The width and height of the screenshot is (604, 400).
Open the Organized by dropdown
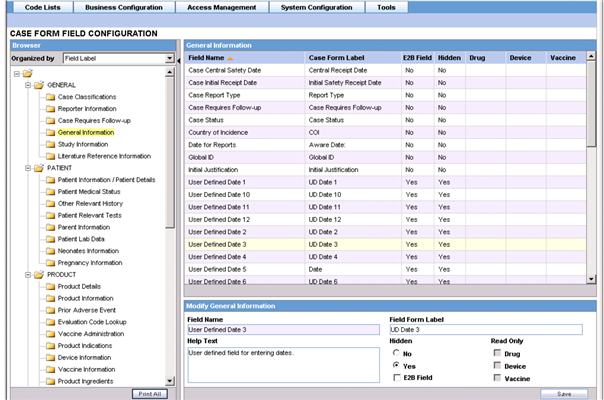tap(169, 59)
